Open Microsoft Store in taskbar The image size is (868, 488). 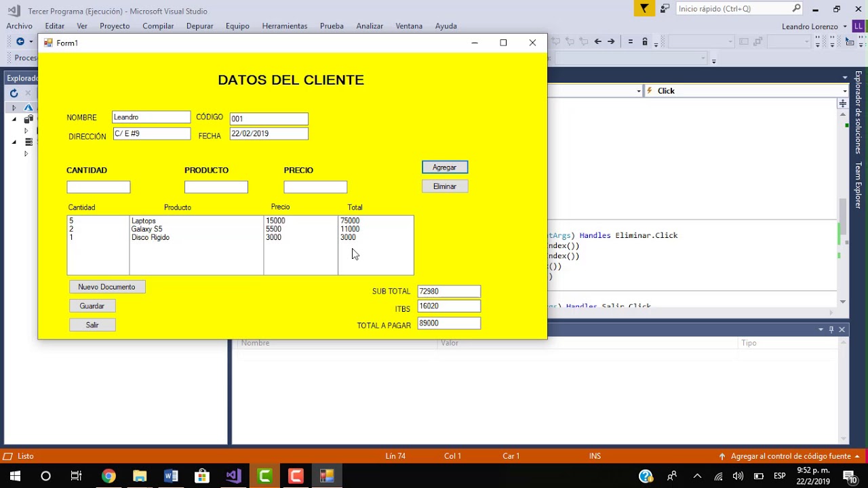(x=202, y=476)
